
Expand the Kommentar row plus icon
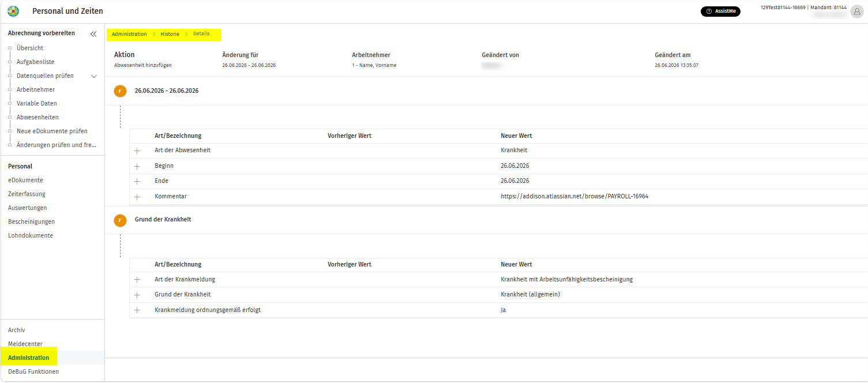click(137, 197)
